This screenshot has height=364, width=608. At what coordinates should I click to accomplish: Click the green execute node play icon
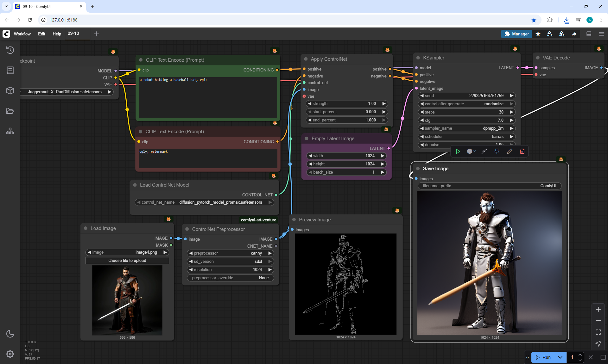click(458, 151)
